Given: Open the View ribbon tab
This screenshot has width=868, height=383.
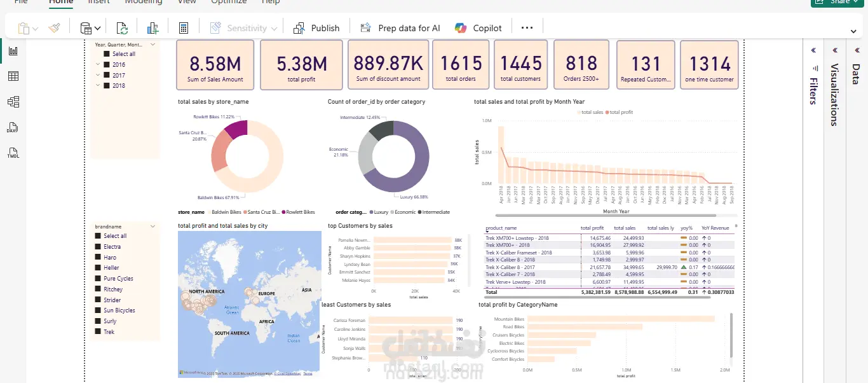Looking at the screenshot, I should (187, 2).
